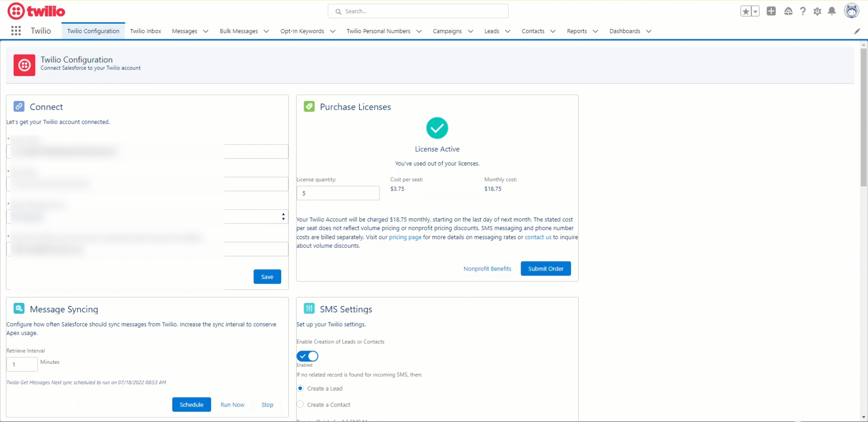Follow the contact us link

538,237
